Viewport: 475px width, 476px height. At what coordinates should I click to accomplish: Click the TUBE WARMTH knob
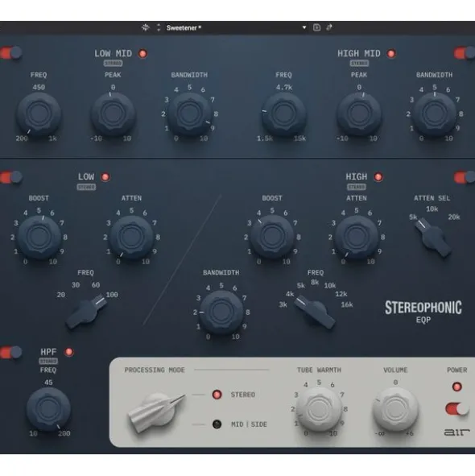[319, 409]
